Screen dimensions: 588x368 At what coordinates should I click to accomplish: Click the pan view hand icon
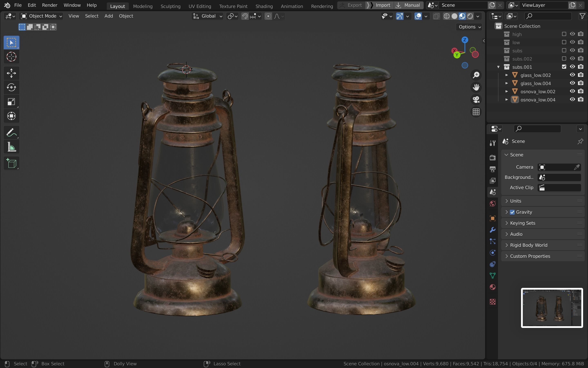pos(476,87)
